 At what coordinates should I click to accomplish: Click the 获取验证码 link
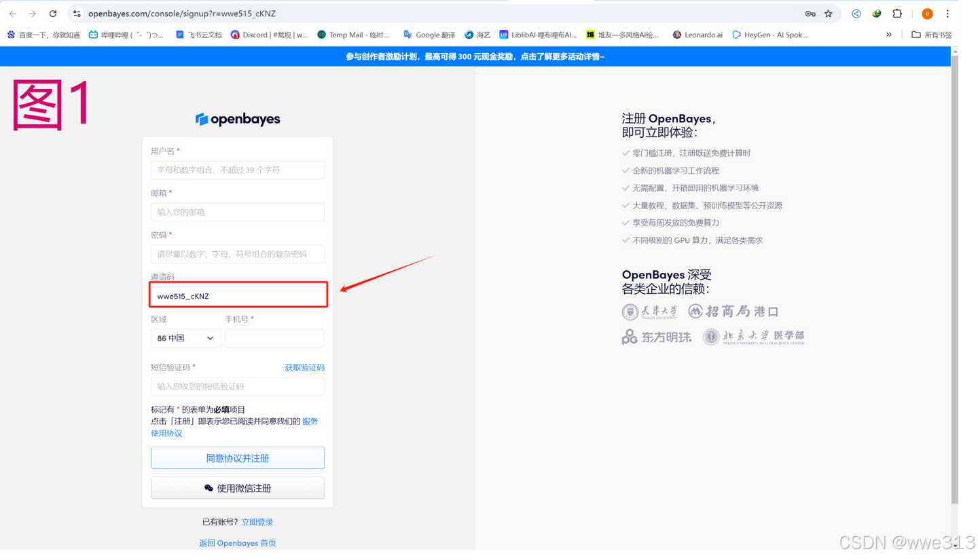[305, 367]
